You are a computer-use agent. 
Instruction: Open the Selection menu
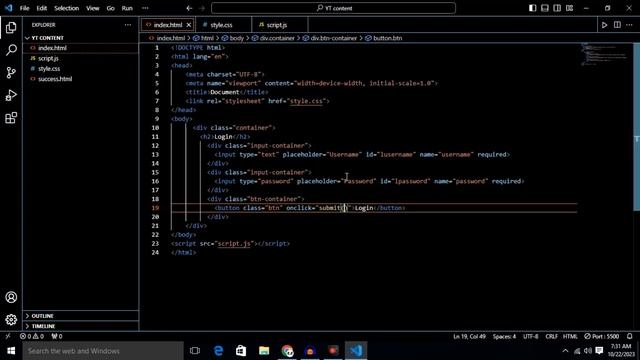click(67, 8)
